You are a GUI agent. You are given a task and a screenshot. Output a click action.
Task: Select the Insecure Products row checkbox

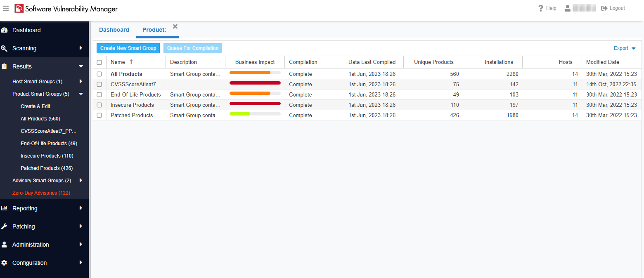click(x=99, y=105)
